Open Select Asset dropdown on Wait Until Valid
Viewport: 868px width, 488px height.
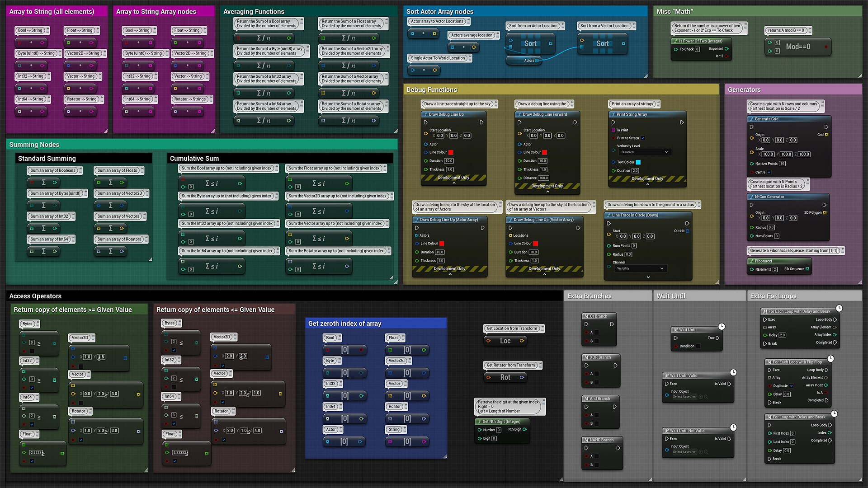coord(684,396)
